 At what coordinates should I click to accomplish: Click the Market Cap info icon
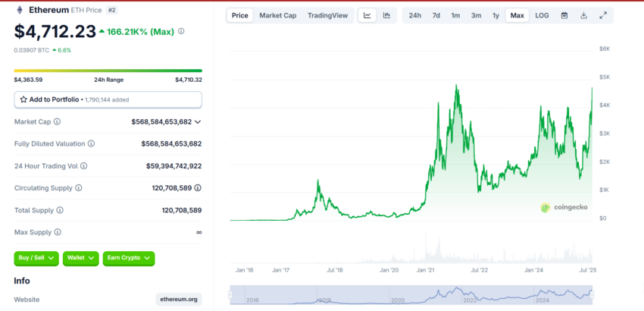click(57, 122)
